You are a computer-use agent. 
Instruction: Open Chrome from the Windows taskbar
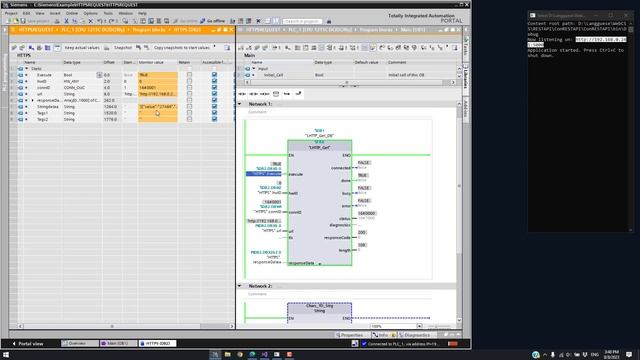point(240,354)
